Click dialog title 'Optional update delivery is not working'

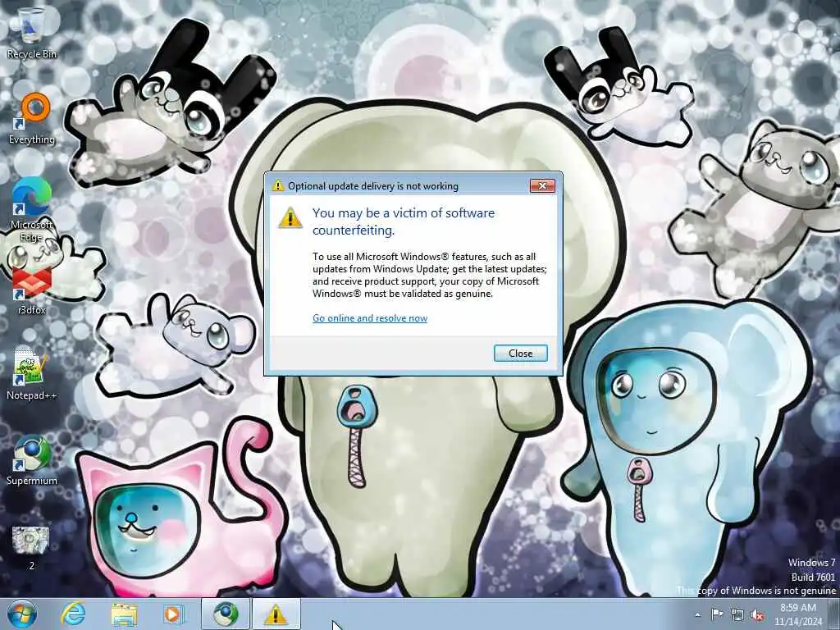pyautogui.click(x=373, y=186)
